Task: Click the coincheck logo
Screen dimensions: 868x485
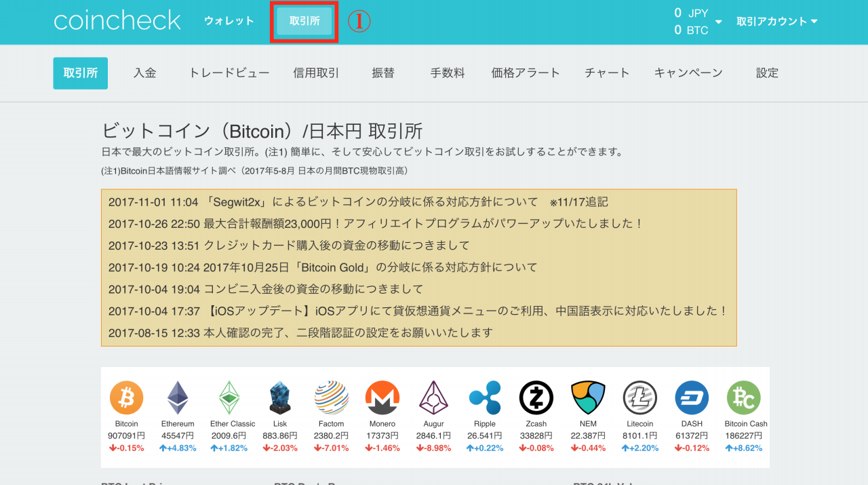Action: 117,21
